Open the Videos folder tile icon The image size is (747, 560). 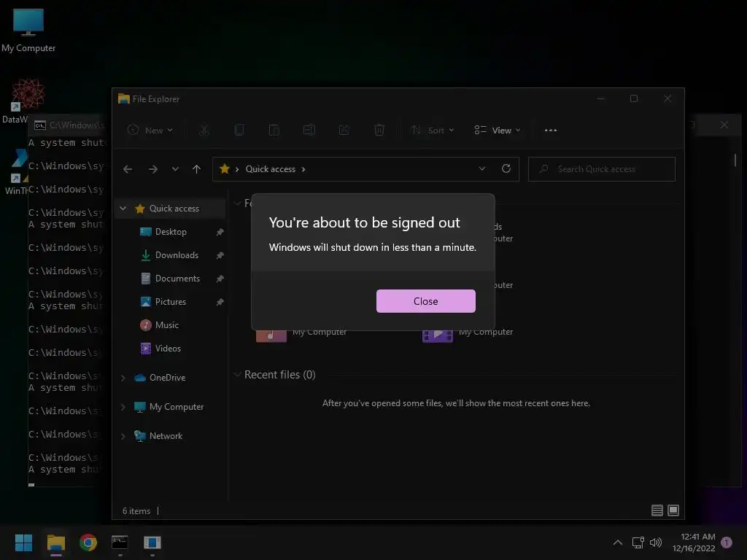tap(438, 336)
